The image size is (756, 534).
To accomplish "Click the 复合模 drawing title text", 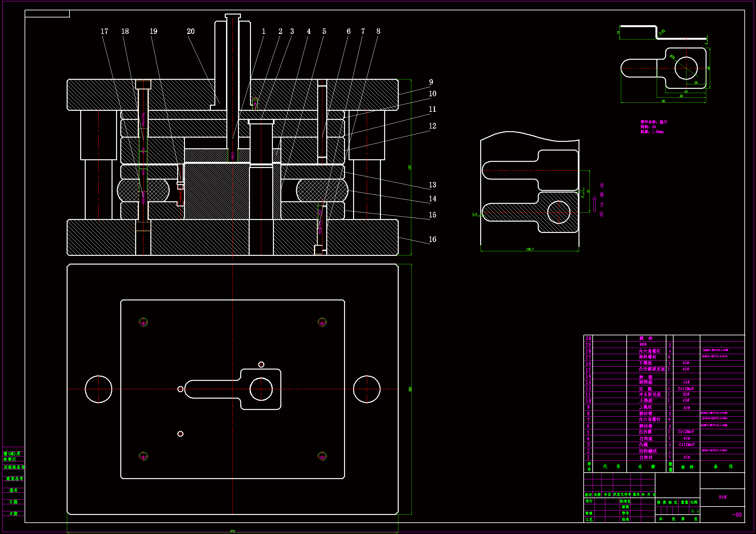I will (722, 497).
